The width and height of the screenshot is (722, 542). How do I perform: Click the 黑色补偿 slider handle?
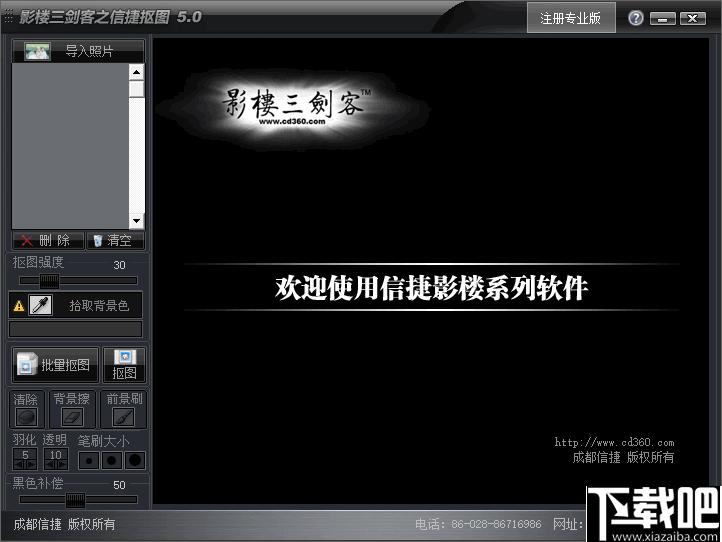click(x=76, y=500)
